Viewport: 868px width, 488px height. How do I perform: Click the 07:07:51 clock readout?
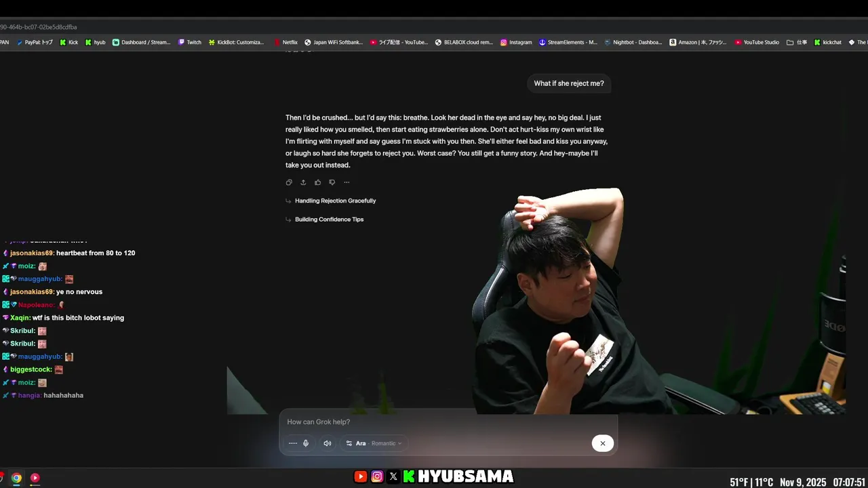(x=850, y=483)
